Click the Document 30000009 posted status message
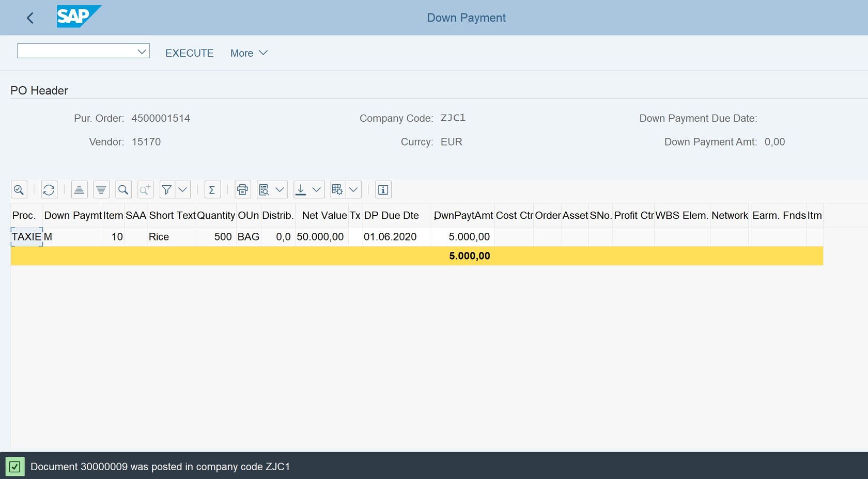Image resolution: width=868 pixels, height=479 pixels. (160, 467)
